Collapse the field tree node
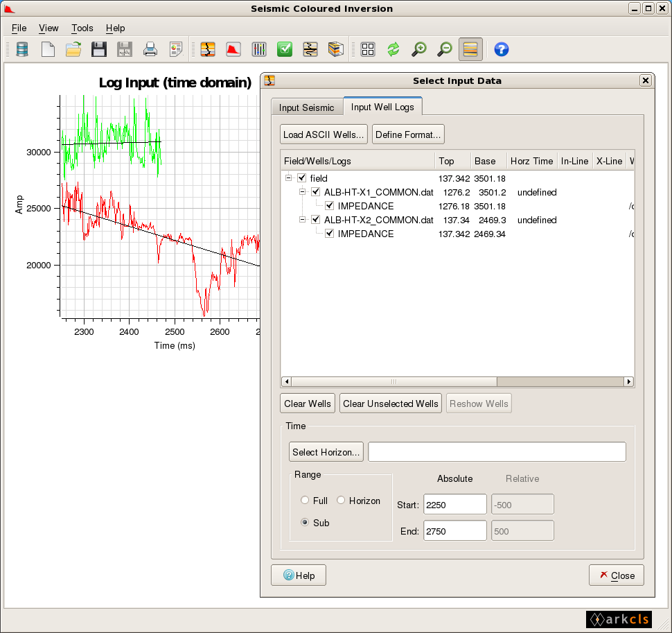This screenshot has width=672, height=633. pyautogui.click(x=288, y=177)
